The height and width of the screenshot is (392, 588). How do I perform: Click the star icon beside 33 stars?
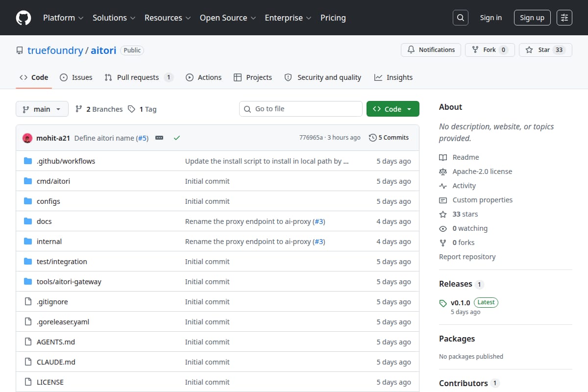click(443, 214)
